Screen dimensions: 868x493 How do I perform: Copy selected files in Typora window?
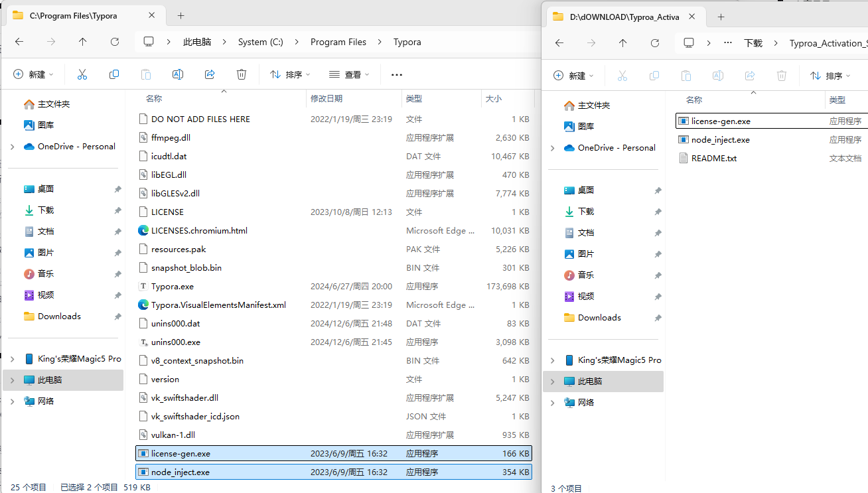[x=114, y=74]
